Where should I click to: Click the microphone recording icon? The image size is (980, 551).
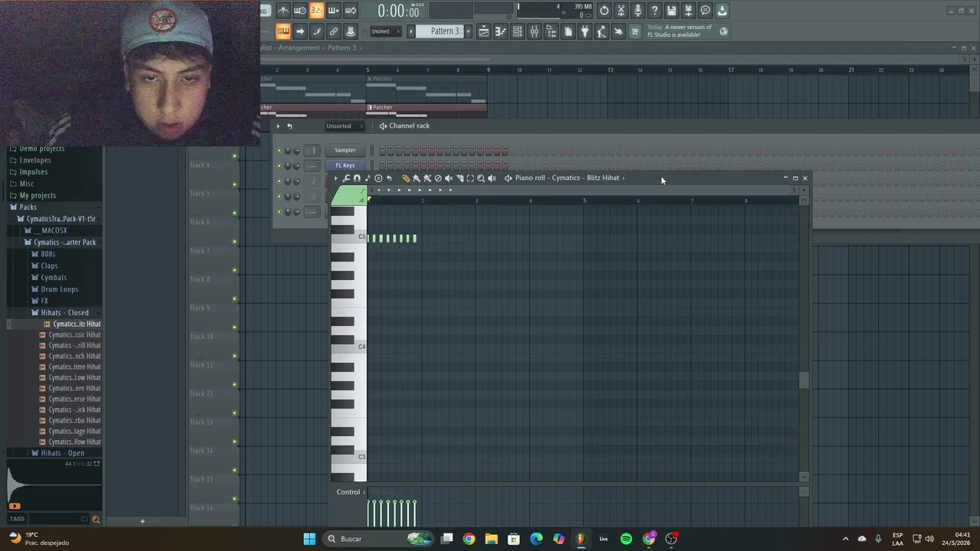638,11
